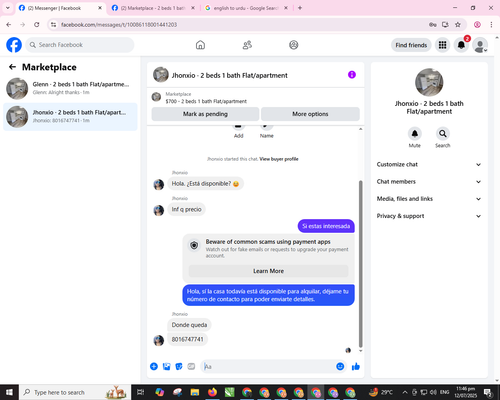Open the account profile avatar menu
Image resolution: width=500 pixels, height=400 pixels.
(480, 45)
